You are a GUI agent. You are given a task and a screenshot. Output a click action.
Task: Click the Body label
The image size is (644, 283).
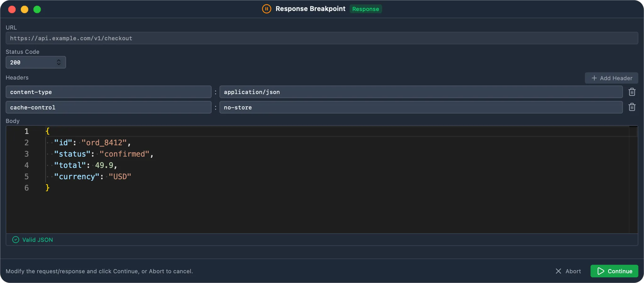pos(13,121)
